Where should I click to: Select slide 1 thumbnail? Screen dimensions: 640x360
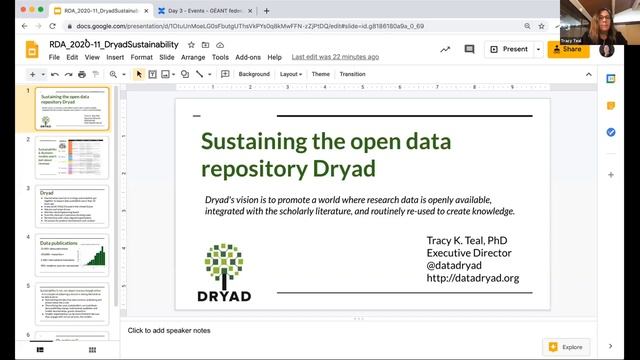[x=72, y=109]
